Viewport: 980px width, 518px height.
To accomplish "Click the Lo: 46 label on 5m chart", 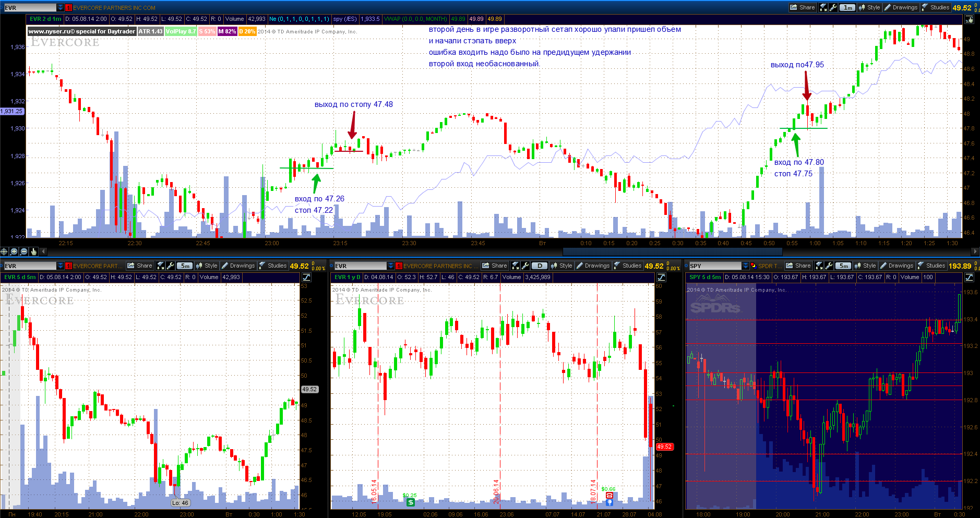I will pos(181,503).
